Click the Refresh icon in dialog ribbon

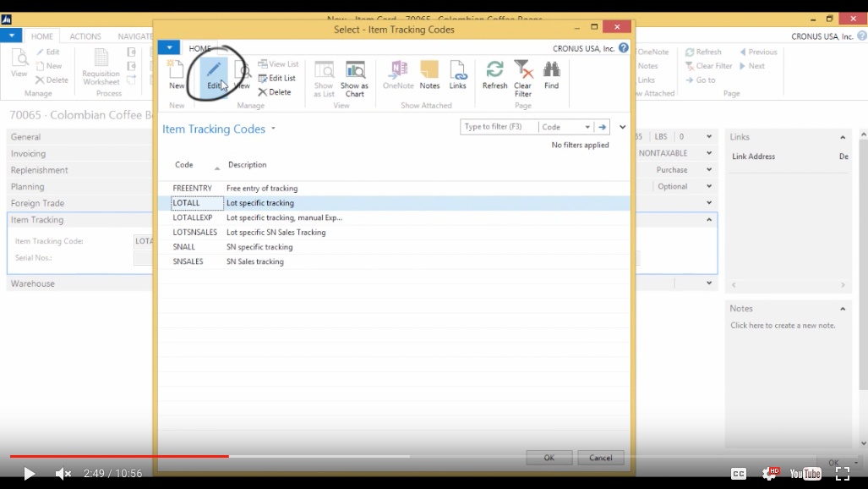click(495, 74)
